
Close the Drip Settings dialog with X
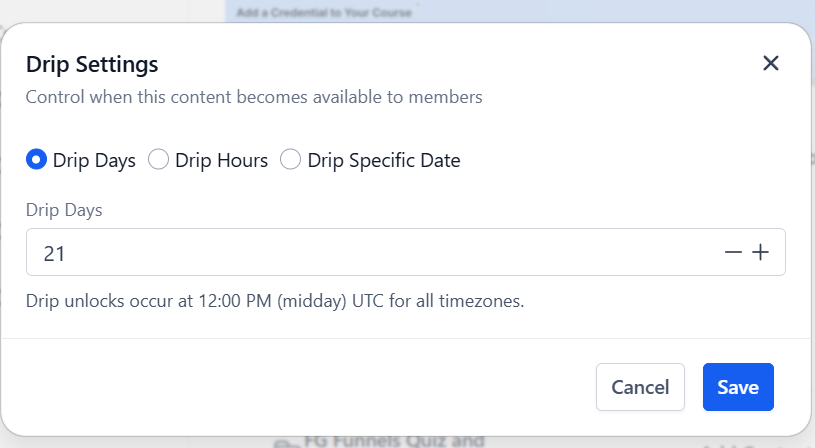[770, 63]
